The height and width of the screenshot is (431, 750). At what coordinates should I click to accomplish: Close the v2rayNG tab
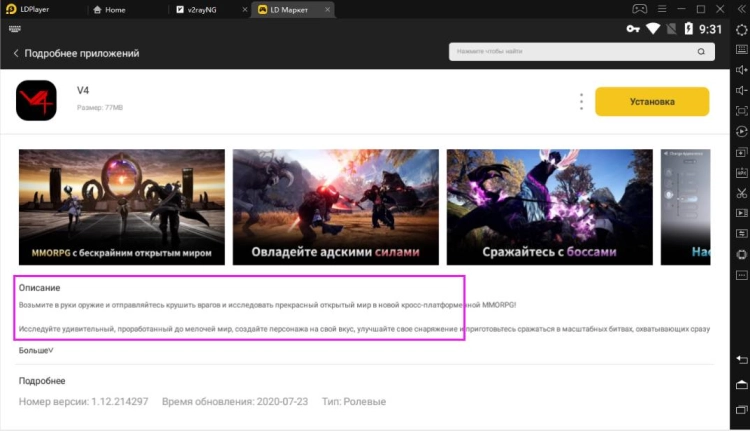click(245, 10)
